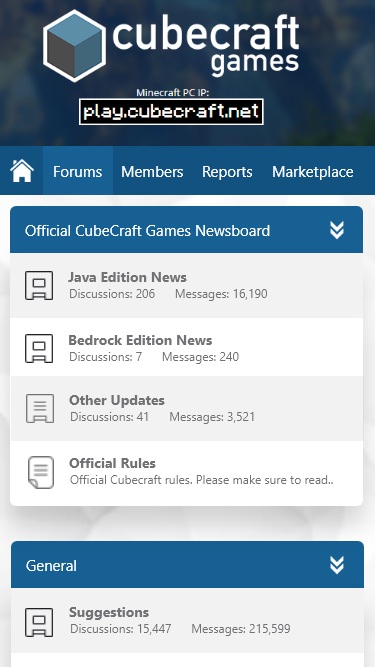Viewport: 375px width, 667px height.
Task: Open the Suggestions forum link
Action: [109, 613]
